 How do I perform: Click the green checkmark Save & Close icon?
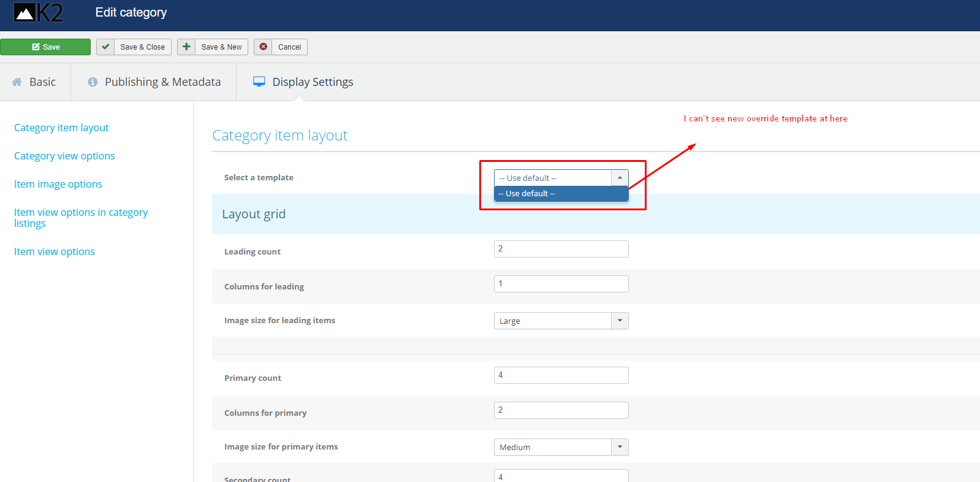(105, 47)
